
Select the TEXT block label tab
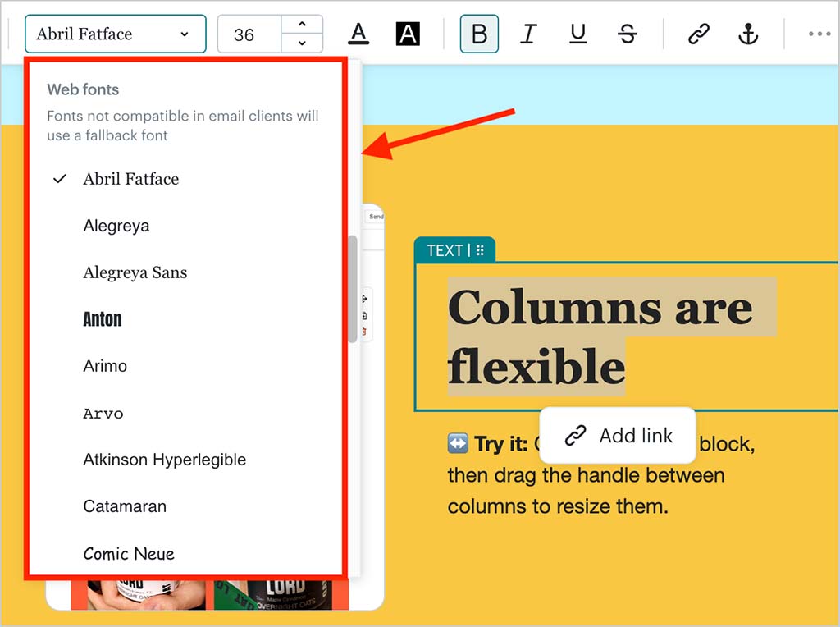click(454, 250)
